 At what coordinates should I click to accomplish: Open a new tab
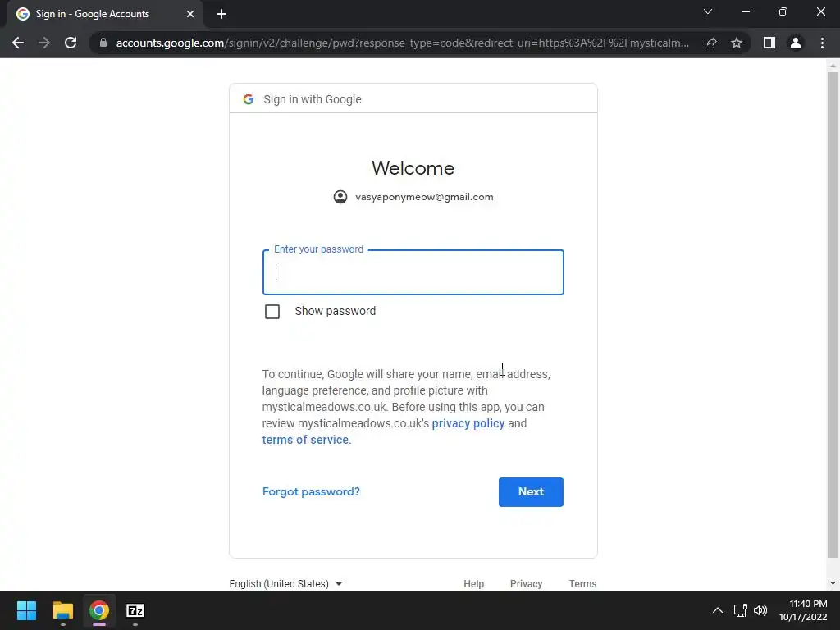[221, 14]
